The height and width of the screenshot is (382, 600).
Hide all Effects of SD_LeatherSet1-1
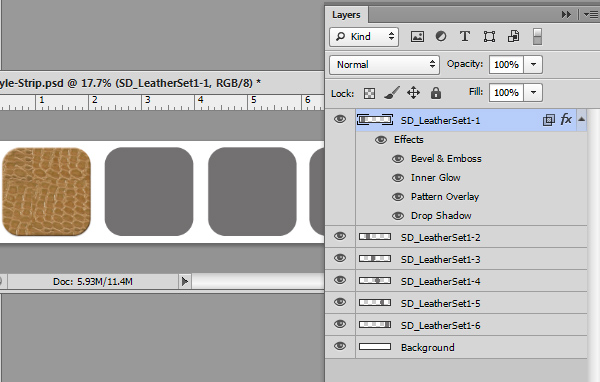380,140
